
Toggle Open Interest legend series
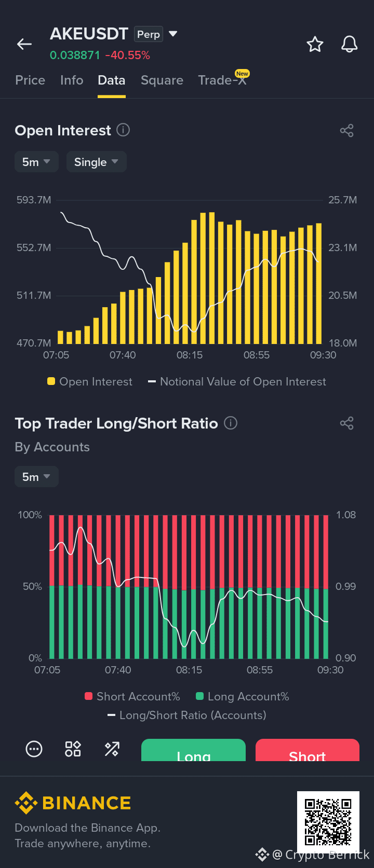click(x=90, y=381)
